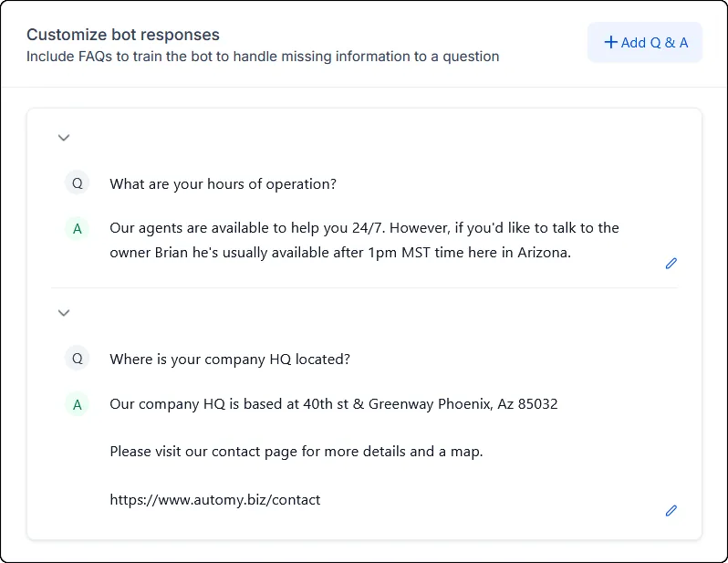Click the Q badge next to hours of operation

[x=77, y=183]
